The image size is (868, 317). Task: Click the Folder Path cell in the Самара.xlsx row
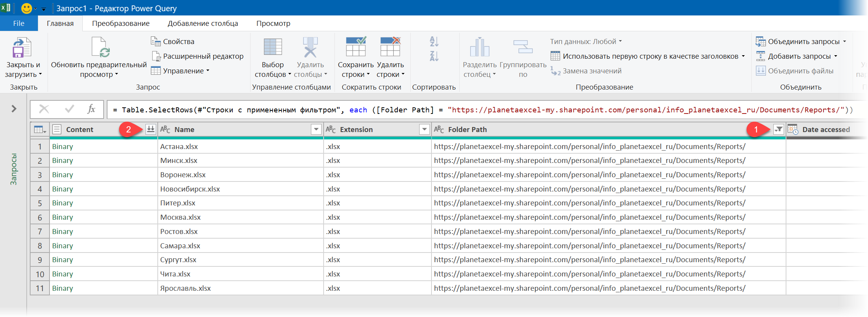(609, 246)
